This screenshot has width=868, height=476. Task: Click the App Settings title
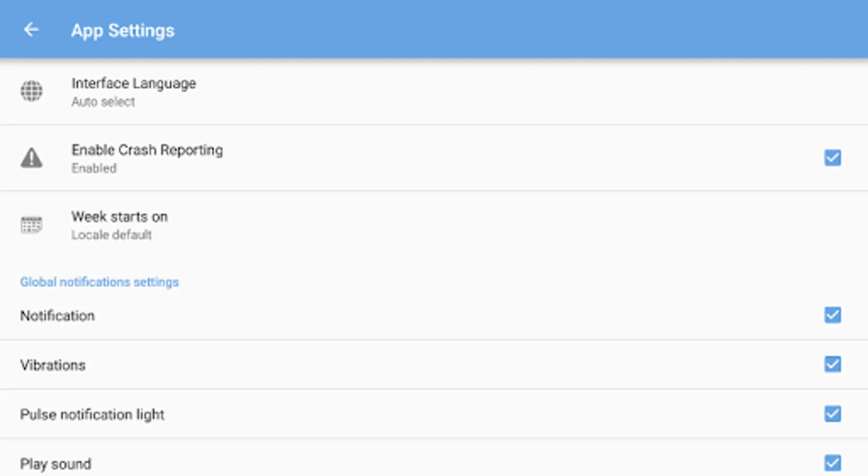[123, 31]
